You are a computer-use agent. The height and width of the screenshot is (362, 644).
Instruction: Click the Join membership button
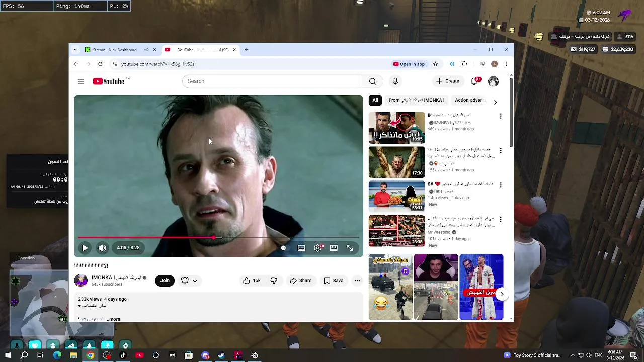click(x=165, y=281)
